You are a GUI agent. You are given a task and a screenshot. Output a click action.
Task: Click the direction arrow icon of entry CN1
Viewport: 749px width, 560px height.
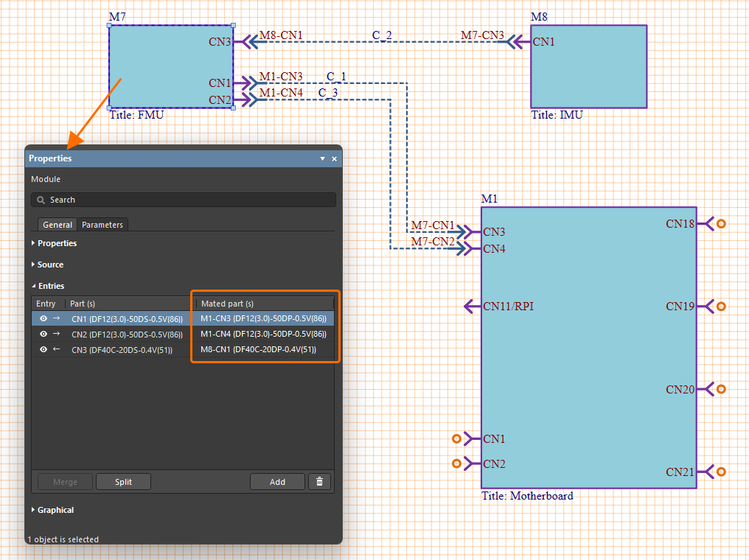[57, 319]
